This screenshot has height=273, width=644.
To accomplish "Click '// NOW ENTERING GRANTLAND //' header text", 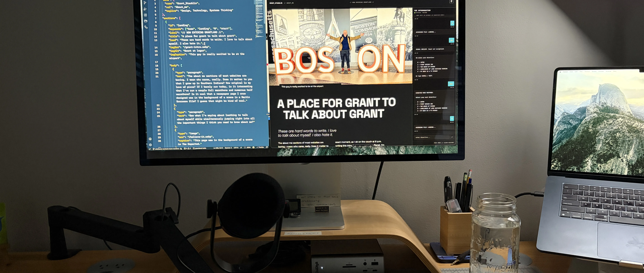I will 362,2.
